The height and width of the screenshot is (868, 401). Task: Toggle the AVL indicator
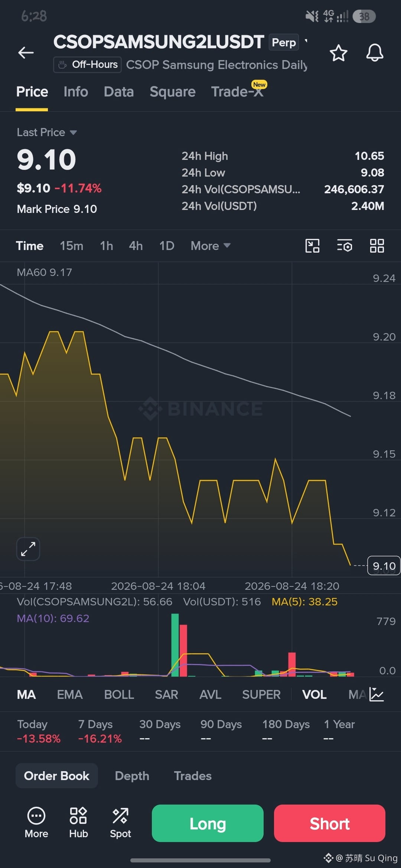click(211, 694)
